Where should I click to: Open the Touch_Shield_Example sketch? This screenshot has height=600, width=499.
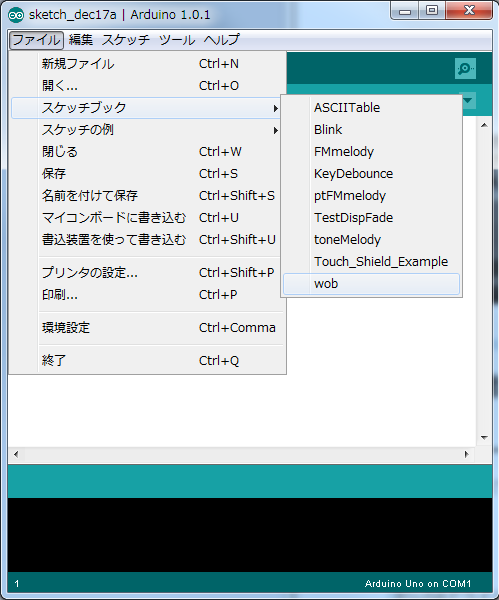[371, 262]
